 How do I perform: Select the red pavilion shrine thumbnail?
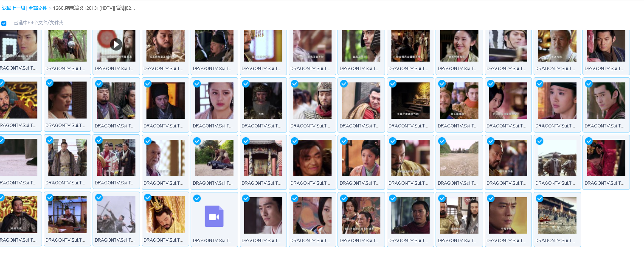[263, 158]
